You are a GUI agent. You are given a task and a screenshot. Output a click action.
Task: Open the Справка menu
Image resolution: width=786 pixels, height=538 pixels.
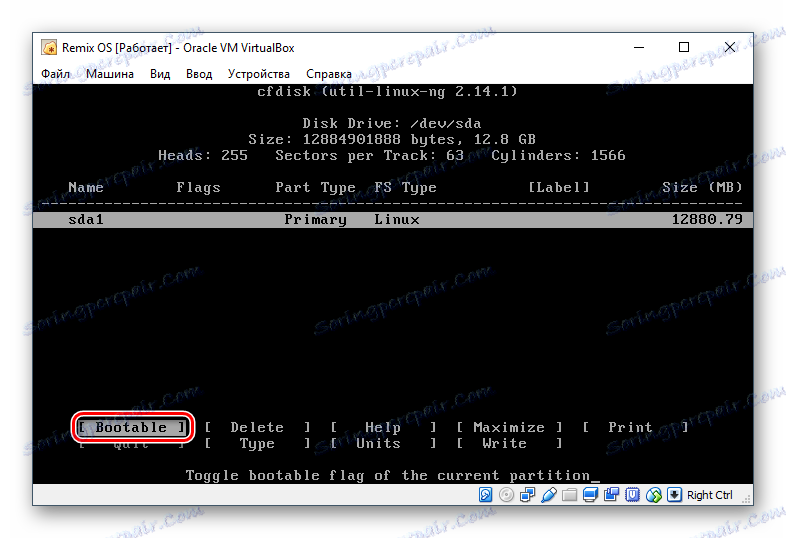point(329,74)
